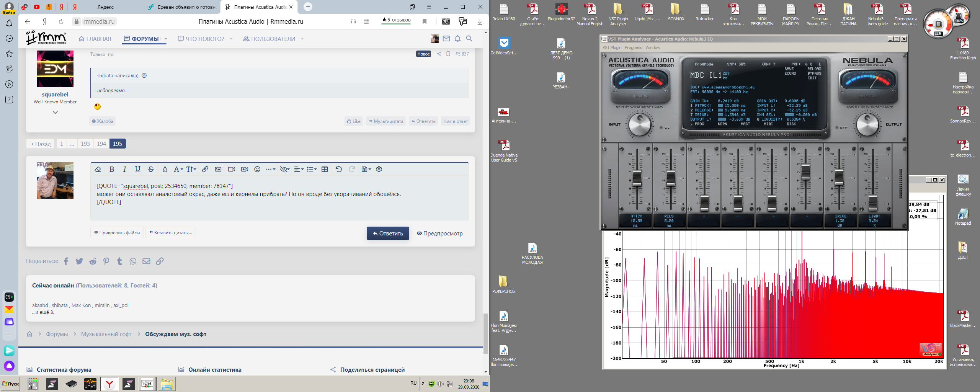
Task: Expand the spoiler hidden-eye dropdown
Action: [284, 169]
